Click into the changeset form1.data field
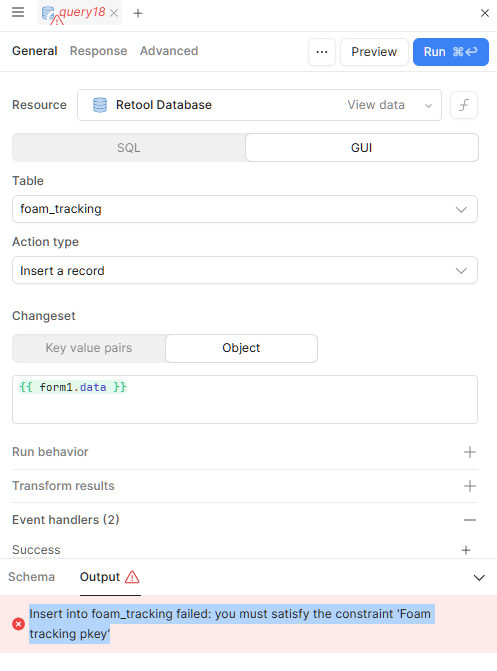Viewport: 497px width, 671px height. 245,400
